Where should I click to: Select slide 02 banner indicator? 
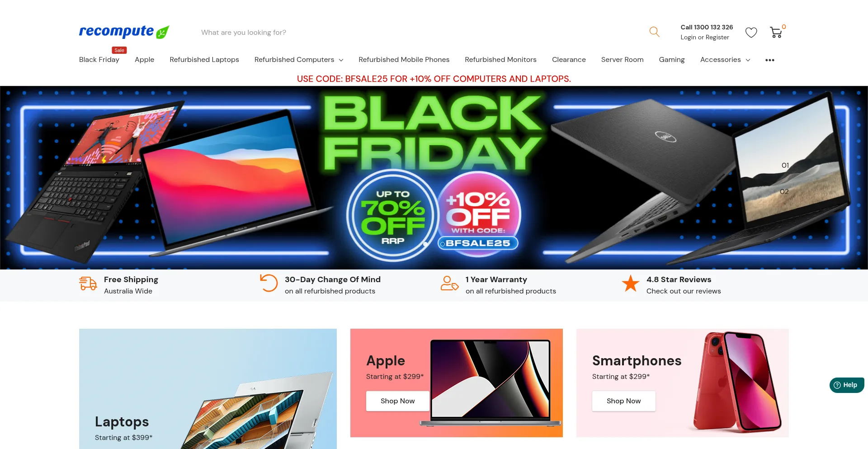784,192
